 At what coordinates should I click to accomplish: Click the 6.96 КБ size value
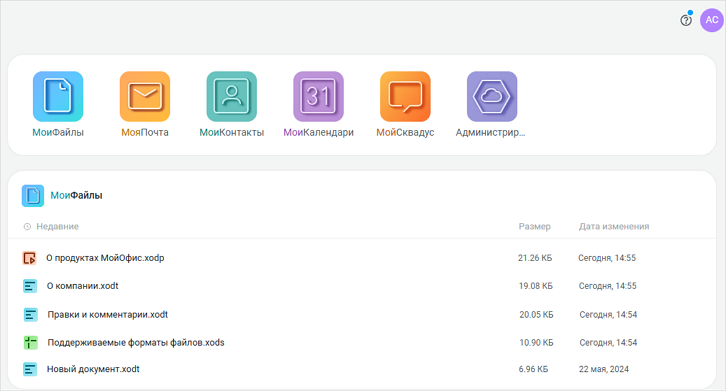(533, 369)
